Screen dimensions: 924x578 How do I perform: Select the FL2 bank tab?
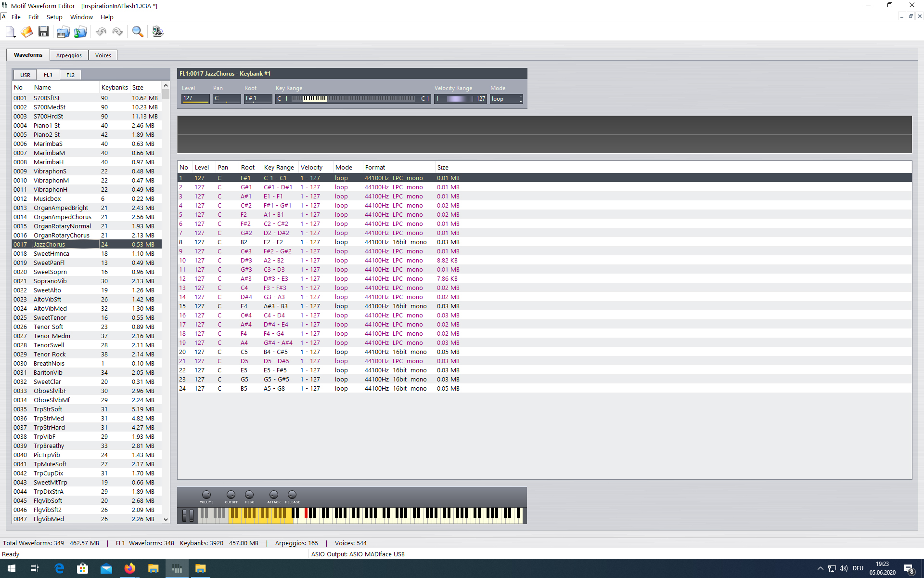pyautogui.click(x=70, y=75)
